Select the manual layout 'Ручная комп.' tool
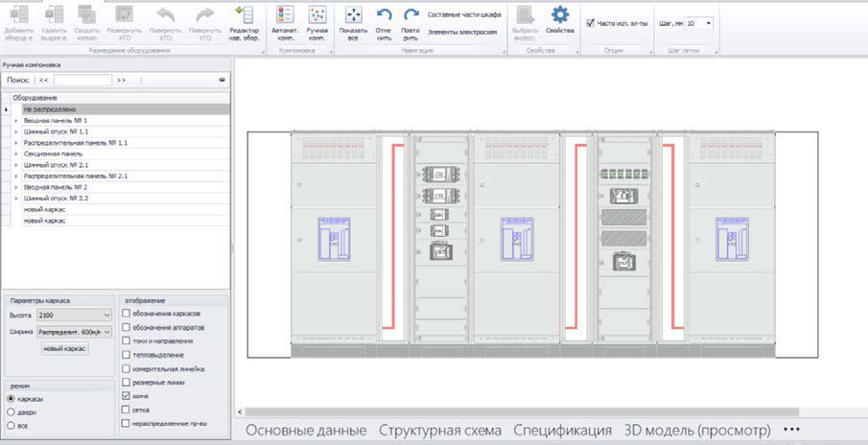 click(x=317, y=20)
